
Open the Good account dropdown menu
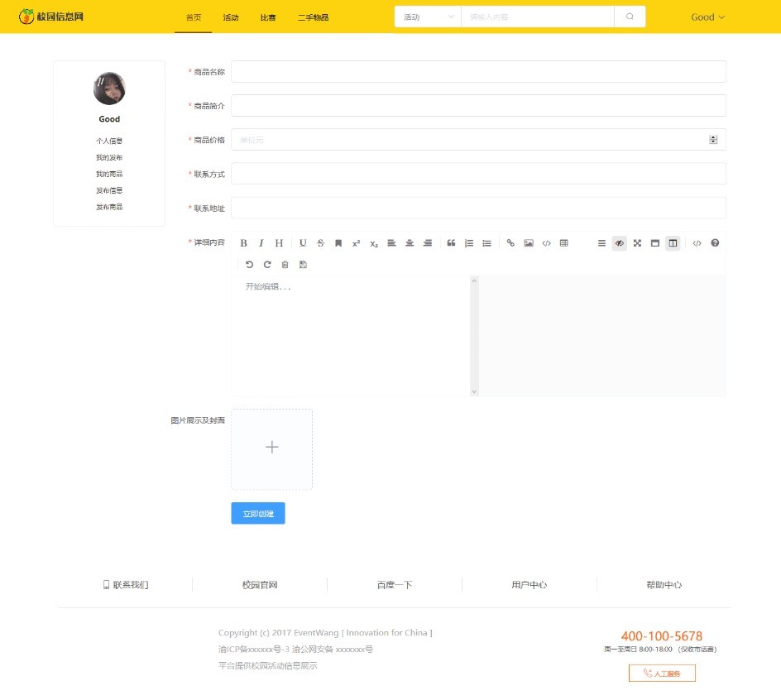pyautogui.click(x=707, y=16)
